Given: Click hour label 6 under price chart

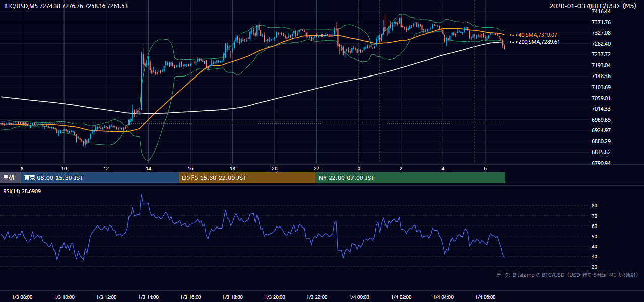Looking at the screenshot, I should click(x=485, y=168).
